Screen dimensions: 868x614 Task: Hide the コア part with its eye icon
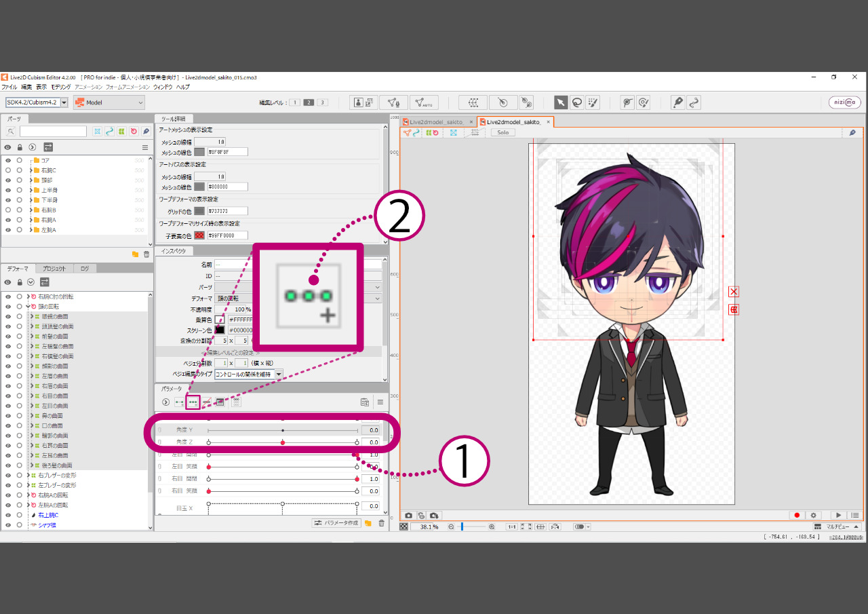pyautogui.click(x=8, y=160)
